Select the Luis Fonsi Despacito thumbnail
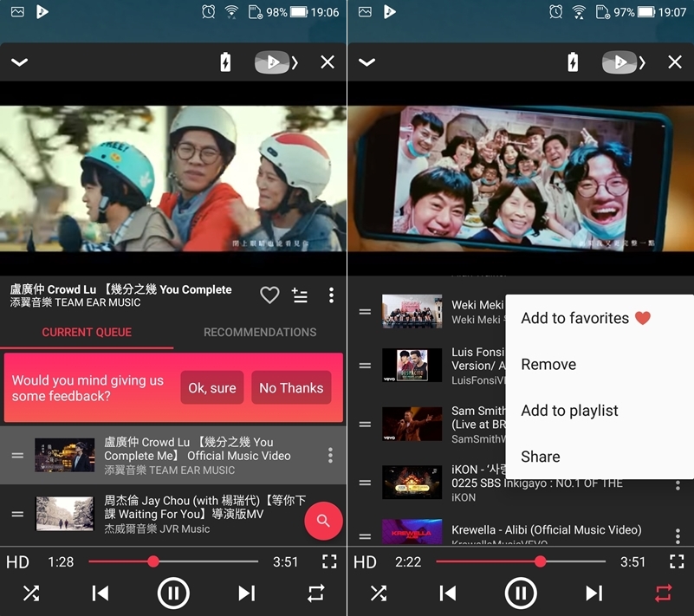Viewport: 694px width, 616px height. (x=412, y=366)
